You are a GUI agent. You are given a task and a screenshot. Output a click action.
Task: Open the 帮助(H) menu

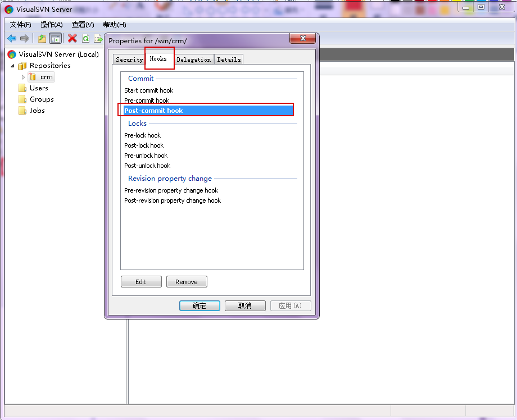point(115,25)
